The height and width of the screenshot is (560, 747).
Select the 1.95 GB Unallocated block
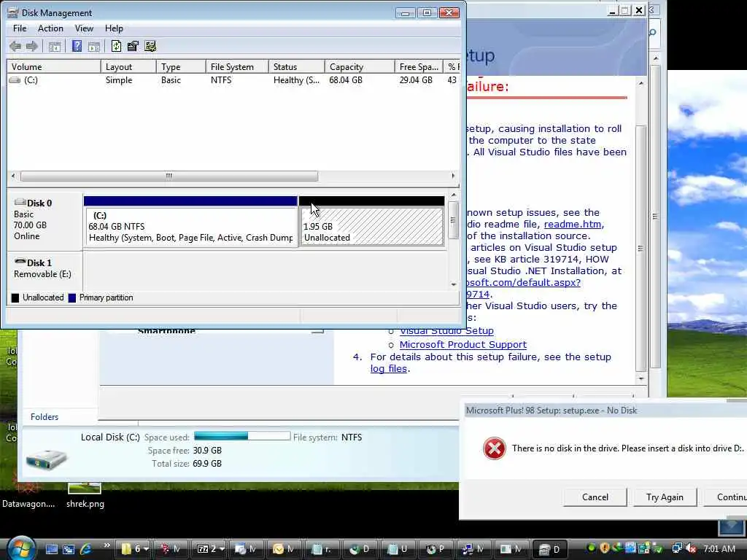coord(371,222)
